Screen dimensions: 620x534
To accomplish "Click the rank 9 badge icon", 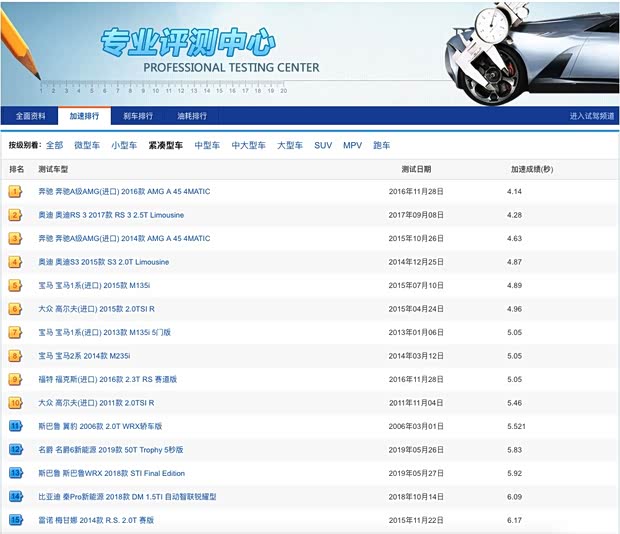I will point(15,380).
